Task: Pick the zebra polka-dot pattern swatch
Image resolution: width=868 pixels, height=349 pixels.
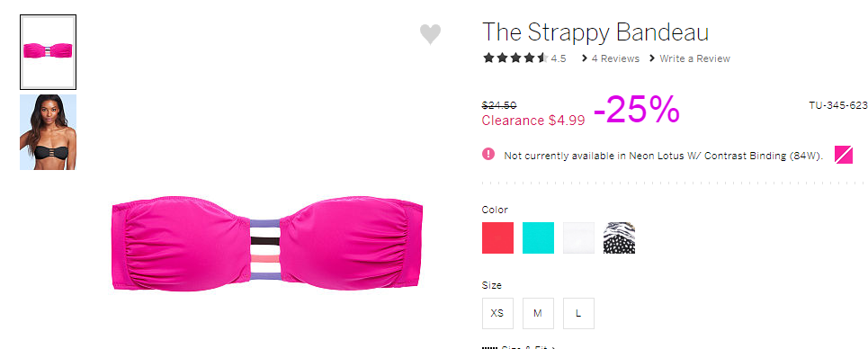Action: (619, 237)
